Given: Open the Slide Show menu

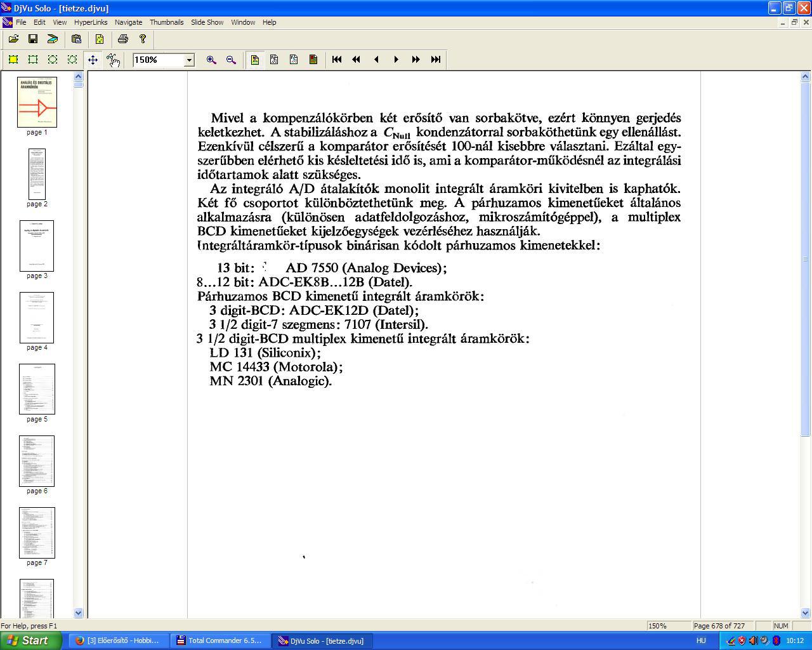Looking at the screenshot, I should tap(207, 22).
